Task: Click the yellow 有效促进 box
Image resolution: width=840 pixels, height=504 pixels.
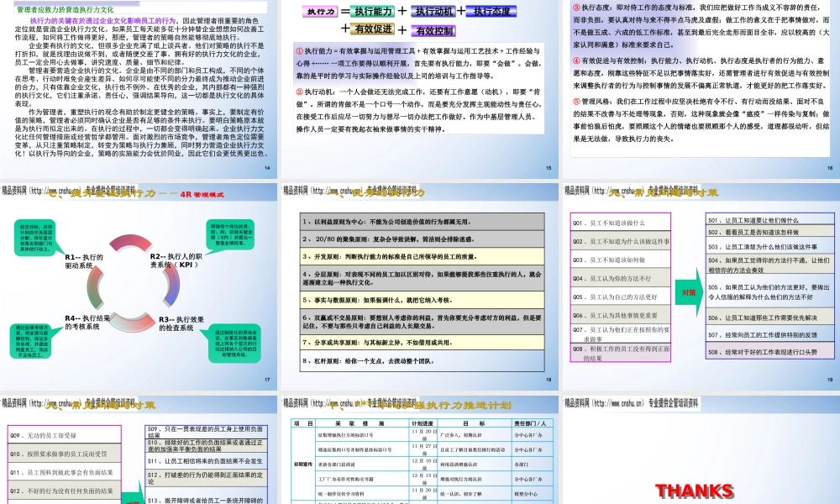Action: [x=374, y=29]
